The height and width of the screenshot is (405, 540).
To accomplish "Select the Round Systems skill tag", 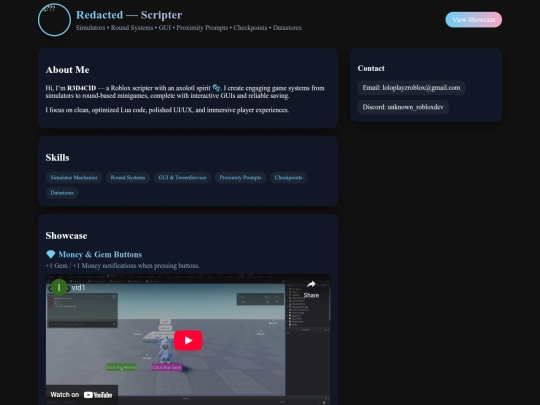I will [x=128, y=178].
